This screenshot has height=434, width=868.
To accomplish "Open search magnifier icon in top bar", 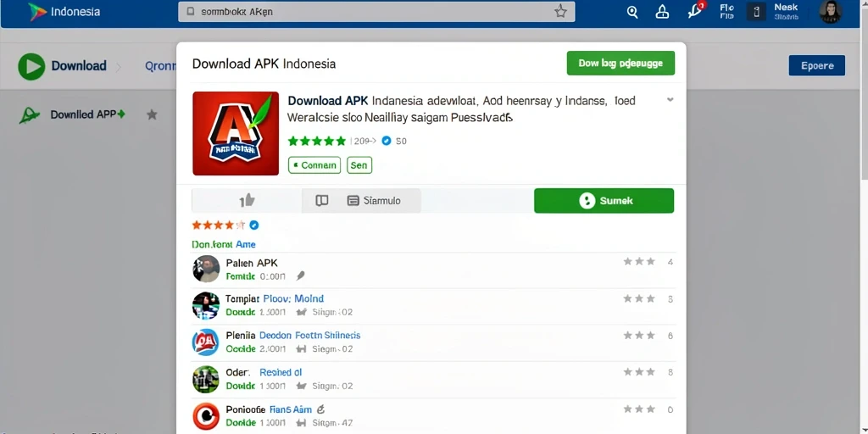I will (x=632, y=12).
